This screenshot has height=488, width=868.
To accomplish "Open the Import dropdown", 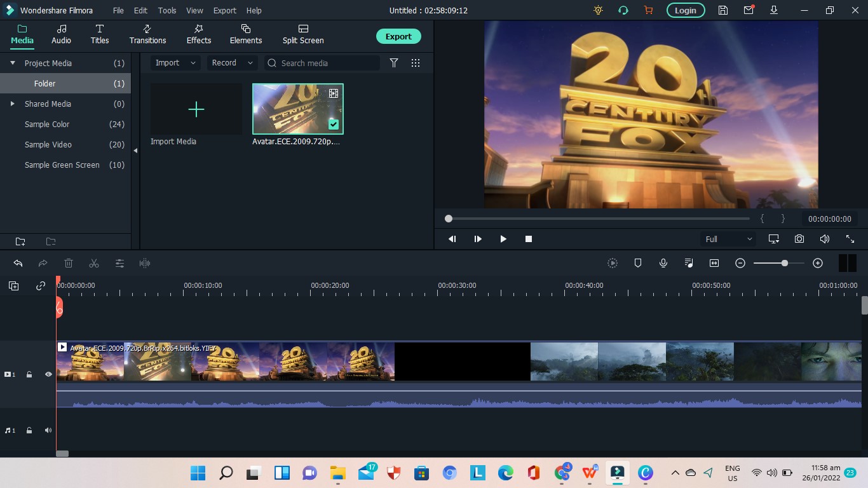I will pos(176,63).
